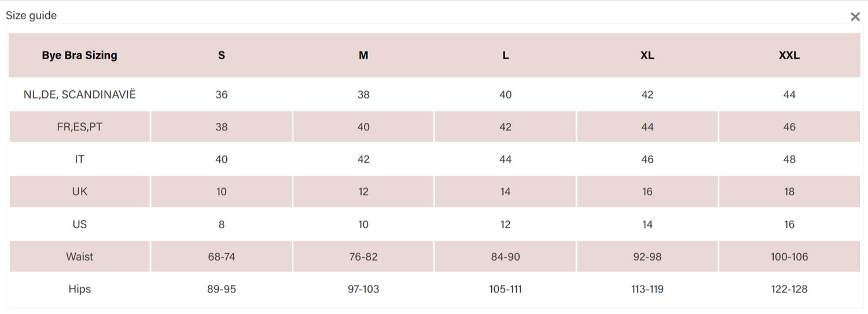868x314 pixels.
Task: Close the Size guide popup
Action: click(x=855, y=17)
